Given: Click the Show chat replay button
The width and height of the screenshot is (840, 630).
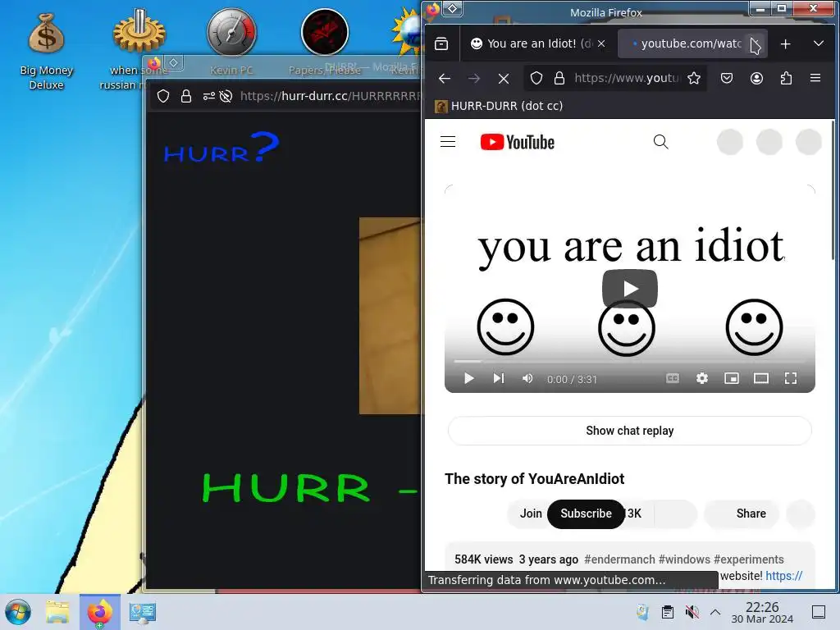Looking at the screenshot, I should point(630,431).
